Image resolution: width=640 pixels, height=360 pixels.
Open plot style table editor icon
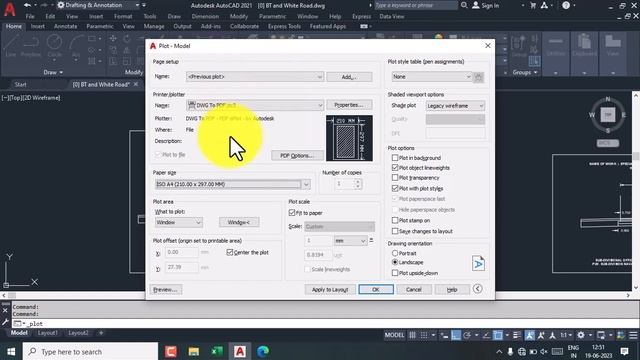(x=479, y=77)
